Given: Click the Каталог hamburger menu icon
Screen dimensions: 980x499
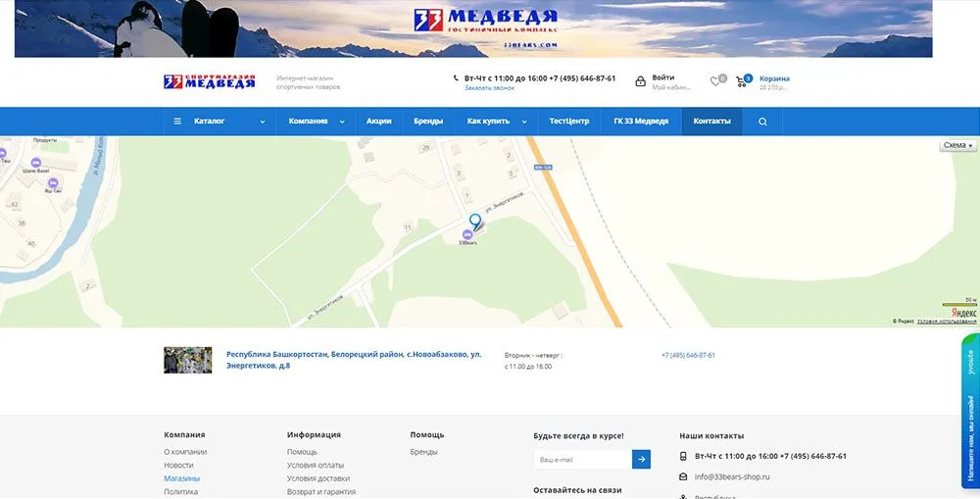Looking at the screenshot, I should [177, 122].
